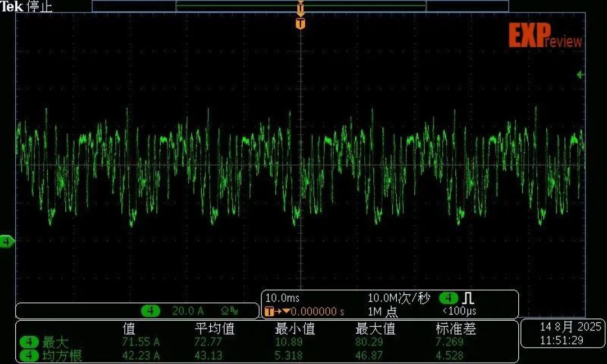Select the 标准差 column header

[x=456, y=329]
